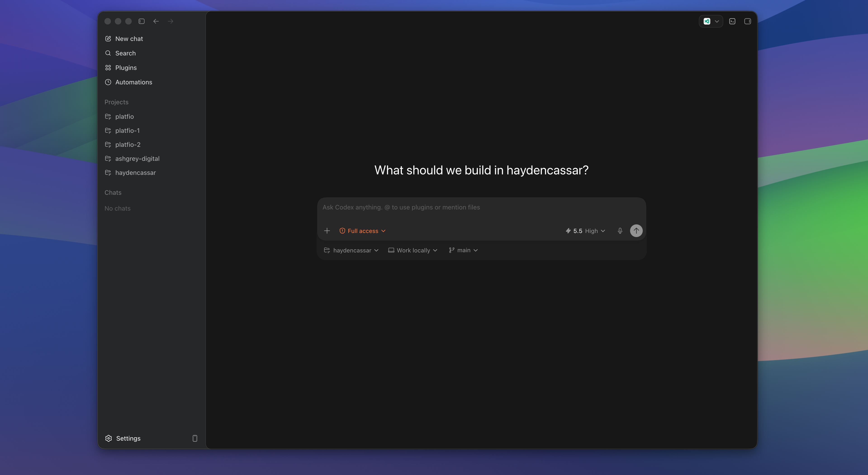
Task: Go forward with the right arrow
Action: click(171, 21)
